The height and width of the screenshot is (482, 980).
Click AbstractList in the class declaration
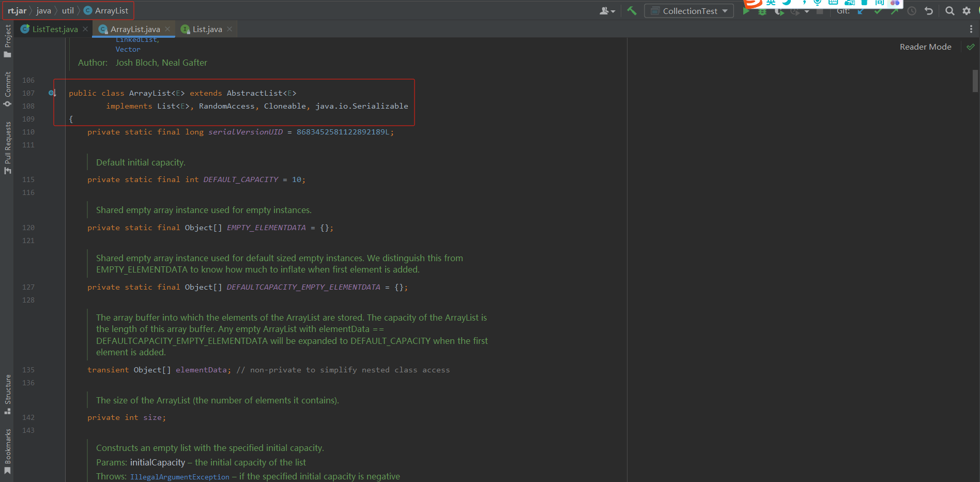pyautogui.click(x=254, y=93)
